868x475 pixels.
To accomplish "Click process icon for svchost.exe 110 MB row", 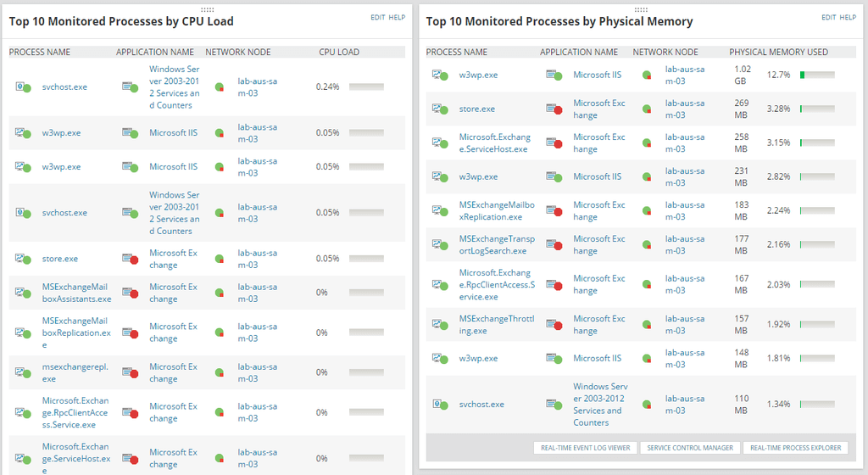I will click(440, 405).
